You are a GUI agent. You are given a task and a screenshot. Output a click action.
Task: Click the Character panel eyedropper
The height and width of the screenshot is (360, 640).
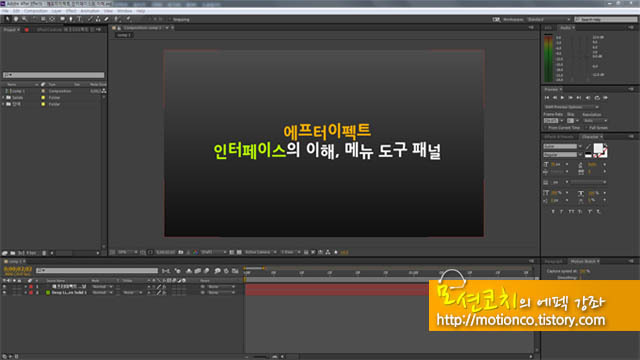pyautogui.click(x=588, y=147)
